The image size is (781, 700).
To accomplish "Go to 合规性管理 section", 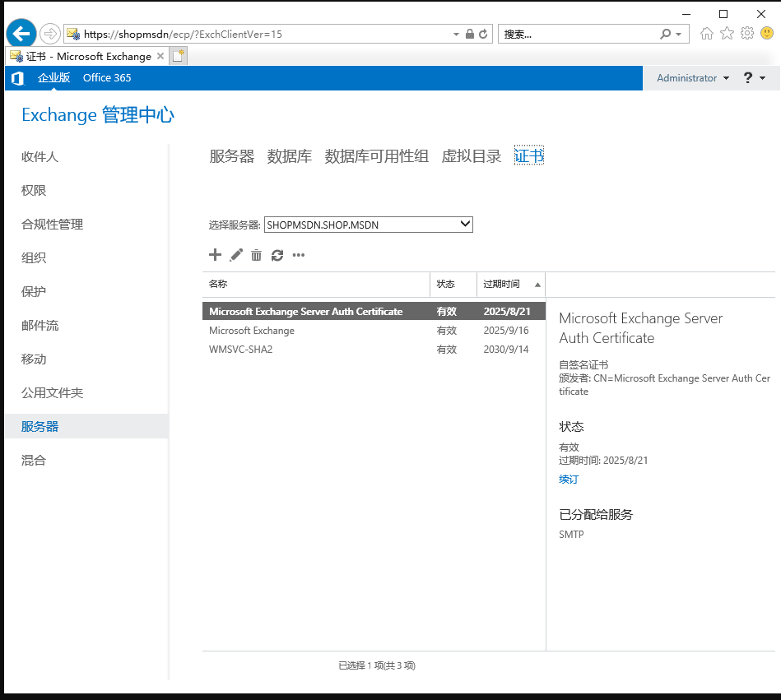I will pyautogui.click(x=53, y=225).
